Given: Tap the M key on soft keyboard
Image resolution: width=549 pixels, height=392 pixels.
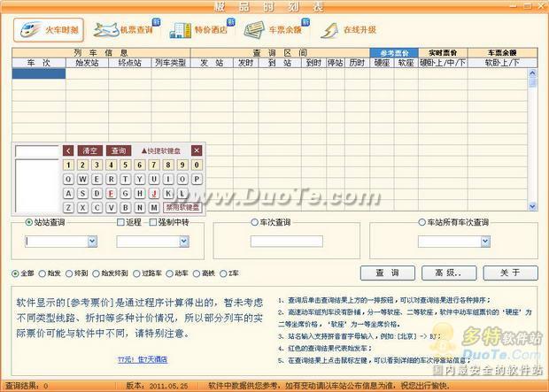Looking at the screenshot, I should [154, 208].
